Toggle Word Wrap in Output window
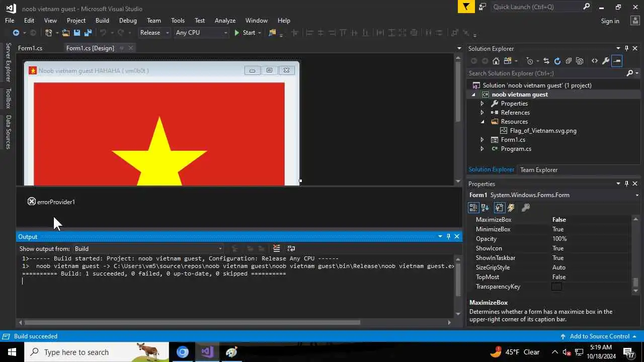The width and height of the screenshot is (644, 362). (x=291, y=248)
